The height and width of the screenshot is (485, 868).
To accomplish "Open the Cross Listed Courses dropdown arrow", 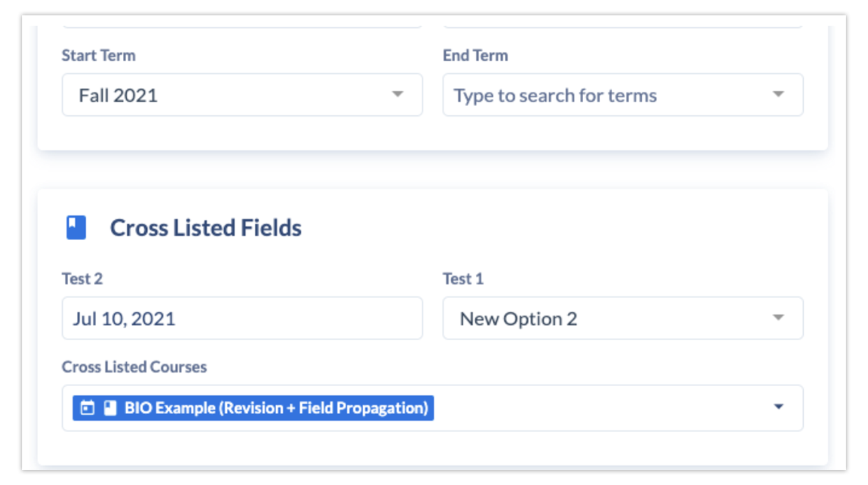I will pos(778,407).
